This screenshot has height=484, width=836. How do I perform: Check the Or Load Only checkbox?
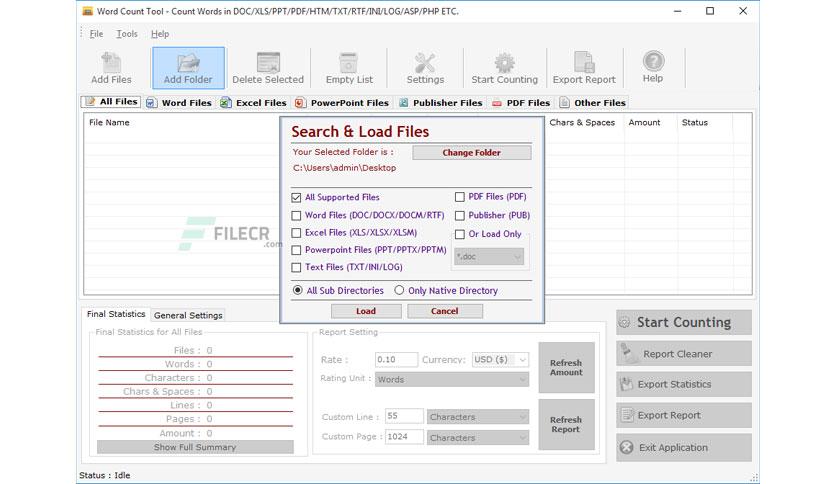[460, 235]
